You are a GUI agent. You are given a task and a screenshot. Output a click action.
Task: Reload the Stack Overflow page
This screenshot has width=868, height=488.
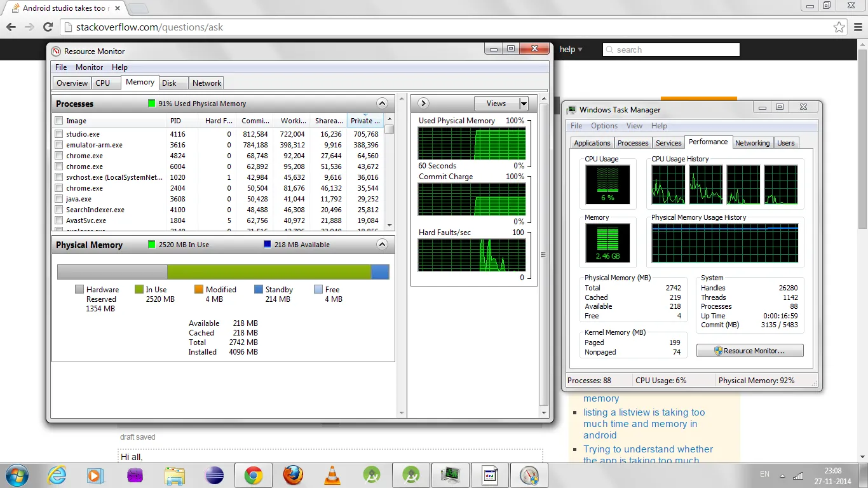pyautogui.click(x=48, y=27)
